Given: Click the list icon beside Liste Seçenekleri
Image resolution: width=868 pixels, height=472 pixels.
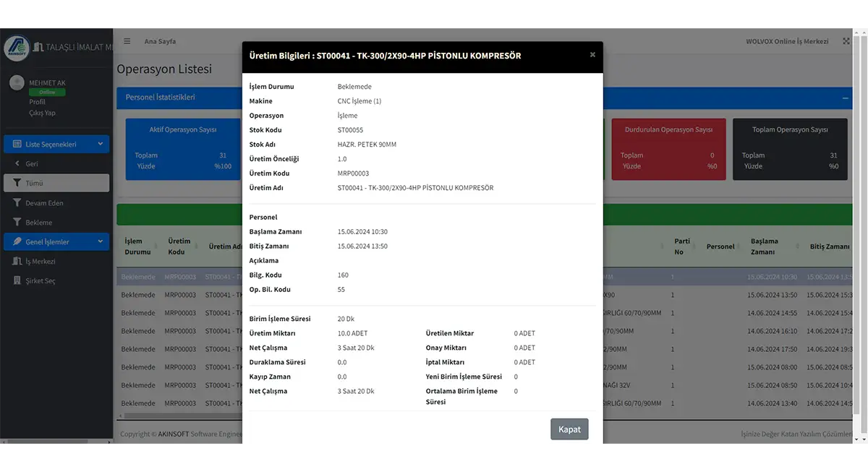Looking at the screenshot, I should click(x=17, y=144).
